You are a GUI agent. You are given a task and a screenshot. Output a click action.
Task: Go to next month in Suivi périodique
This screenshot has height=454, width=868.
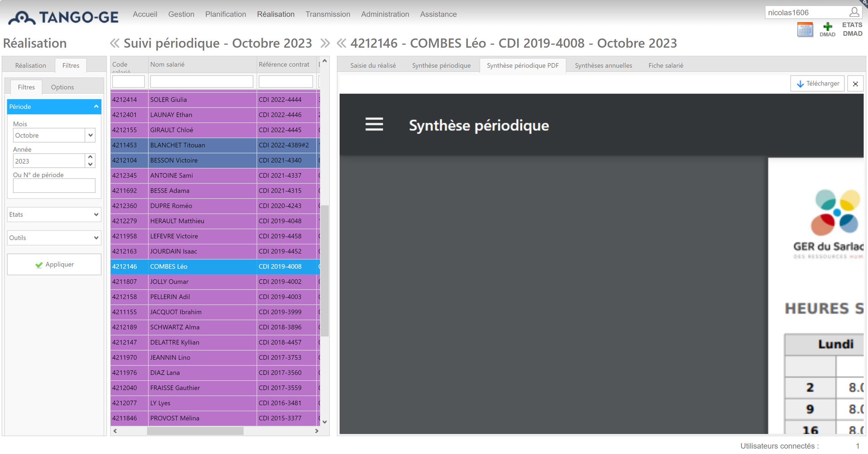(x=325, y=43)
